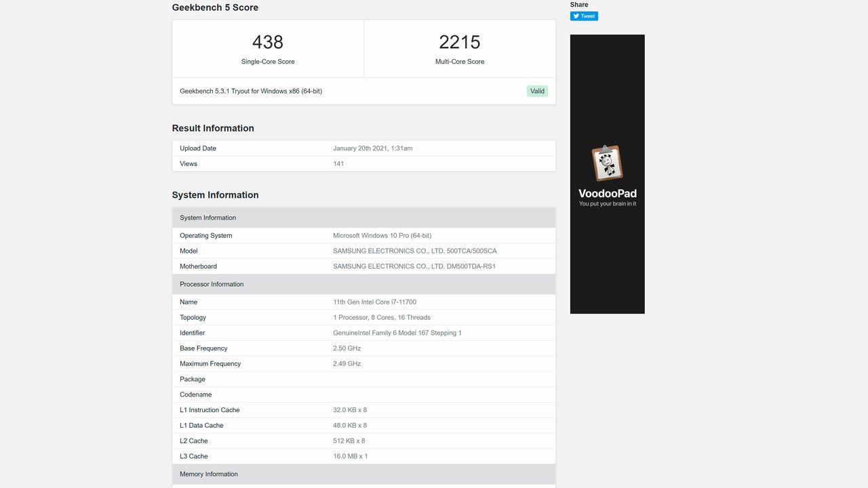The height and width of the screenshot is (488, 868).
Task: Click the Package row label
Action: tap(193, 380)
